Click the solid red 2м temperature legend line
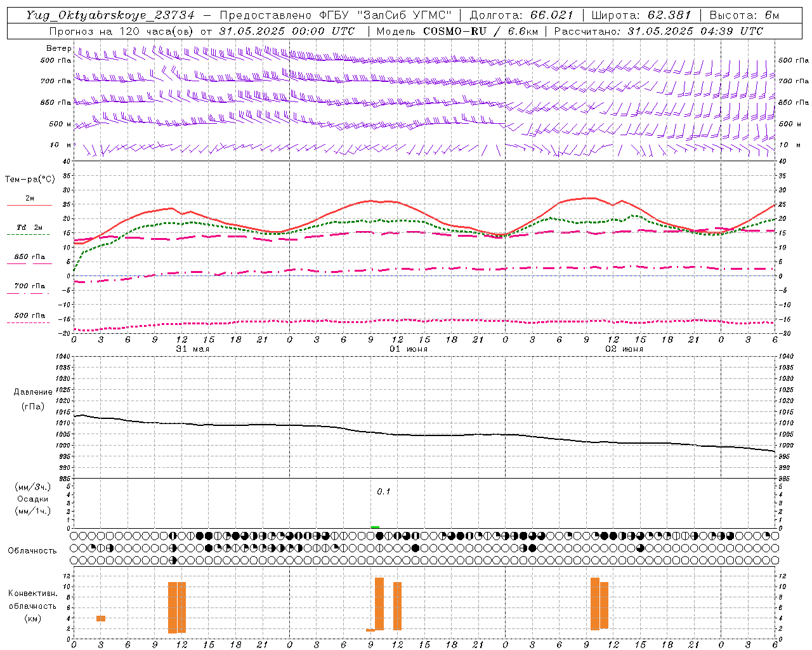This screenshot has height=650, width=812. (x=29, y=206)
